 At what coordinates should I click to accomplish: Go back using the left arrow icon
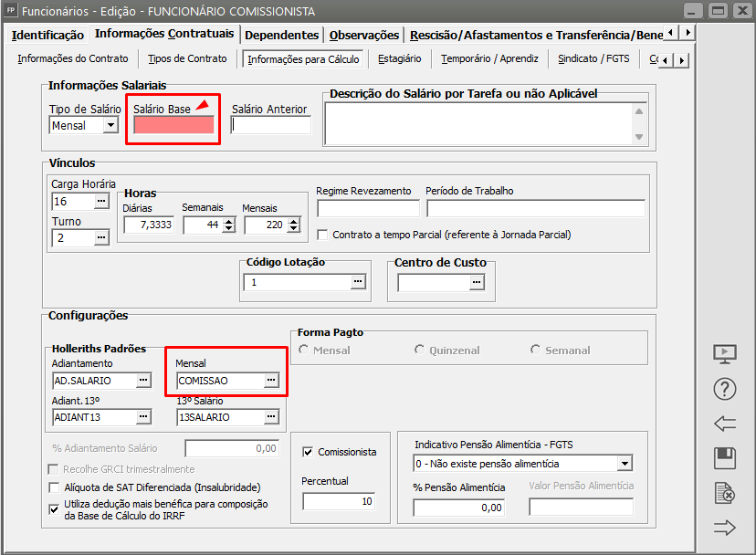pos(724,424)
